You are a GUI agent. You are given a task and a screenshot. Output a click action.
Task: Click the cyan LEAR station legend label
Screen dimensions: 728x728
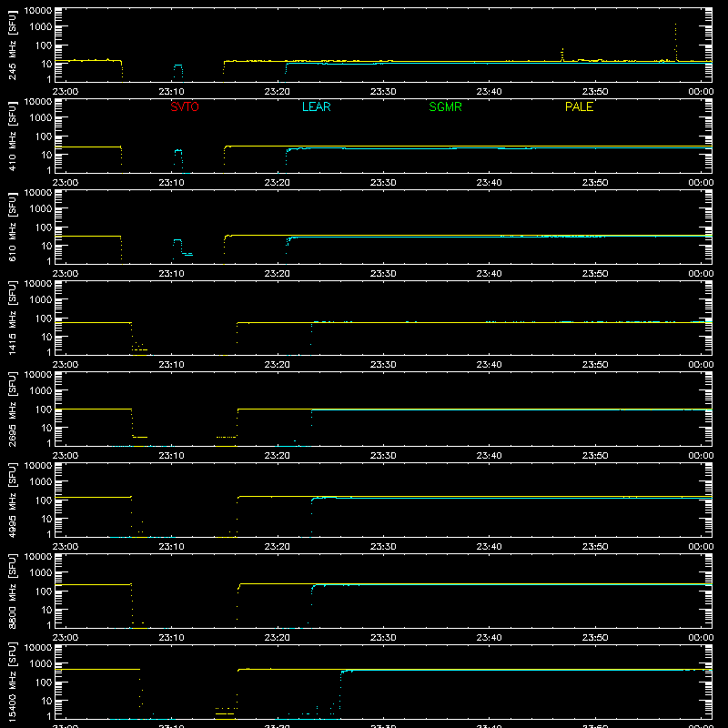click(x=316, y=106)
